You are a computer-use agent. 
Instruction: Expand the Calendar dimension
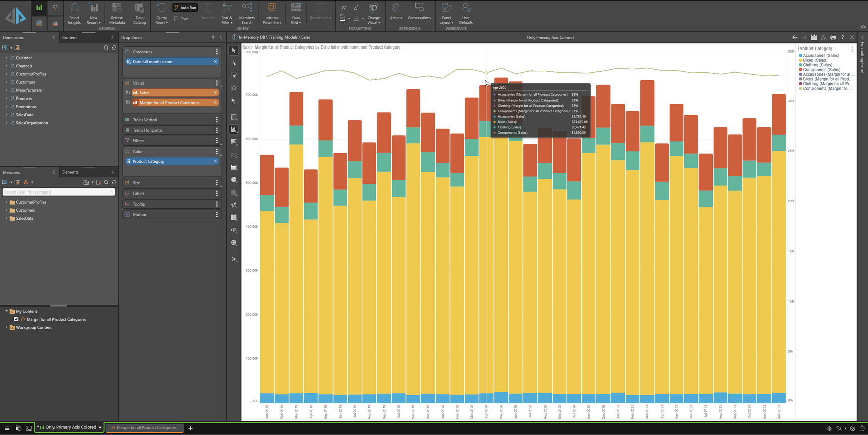coord(7,58)
